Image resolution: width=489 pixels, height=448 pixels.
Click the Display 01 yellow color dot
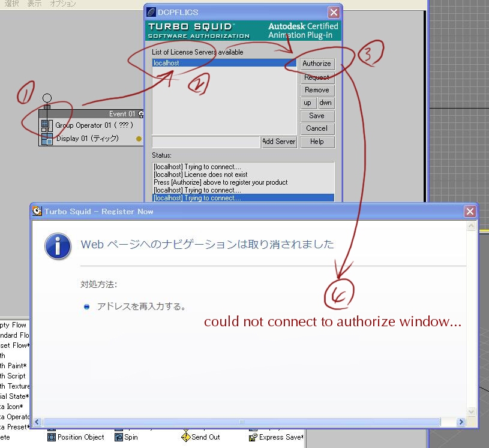click(139, 139)
